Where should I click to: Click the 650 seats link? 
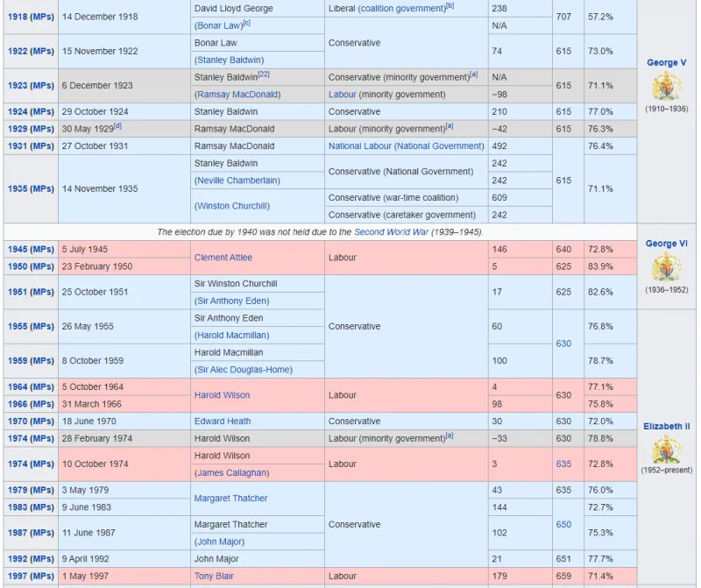pyautogui.click(x=563, y=524)
